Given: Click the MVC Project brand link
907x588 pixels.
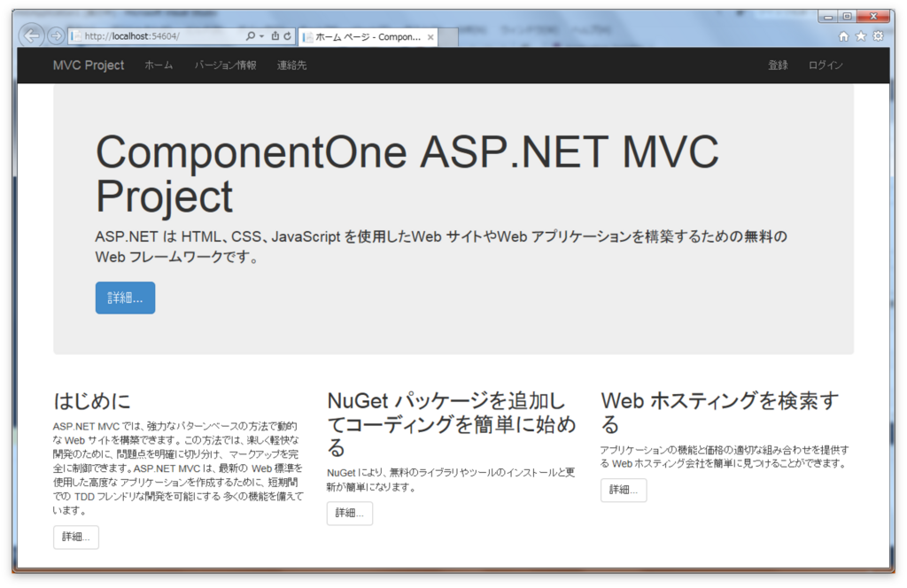Looking at the screenshot, I should coord(89,66).
